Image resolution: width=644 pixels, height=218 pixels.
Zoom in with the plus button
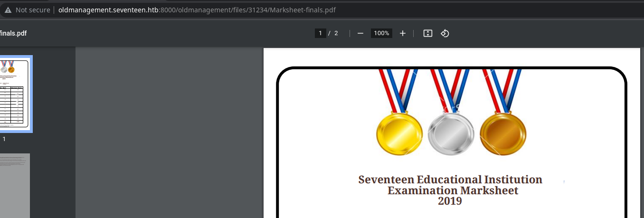click(x=403, y=33)
